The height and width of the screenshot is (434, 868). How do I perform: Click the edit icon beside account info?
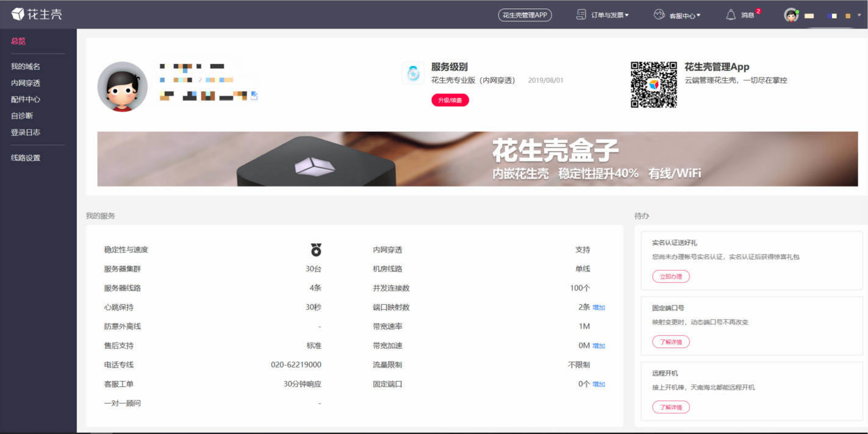click(254, 96)
